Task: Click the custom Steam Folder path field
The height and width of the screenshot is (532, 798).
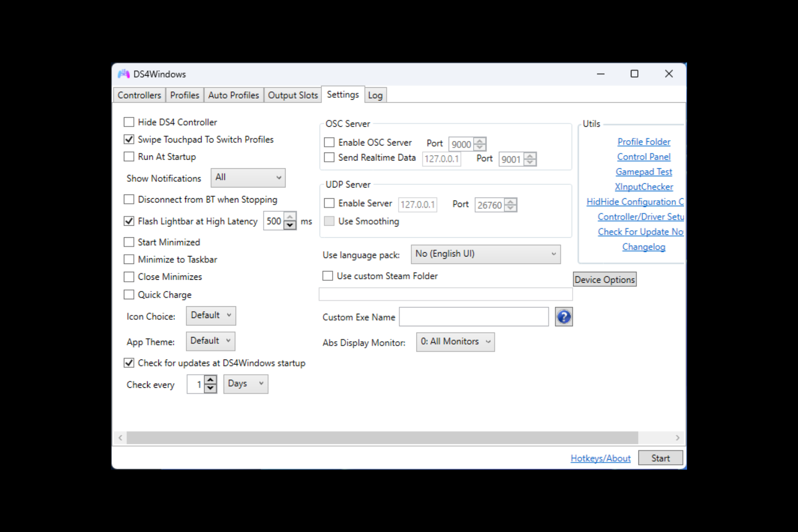Action: point(446,294)
